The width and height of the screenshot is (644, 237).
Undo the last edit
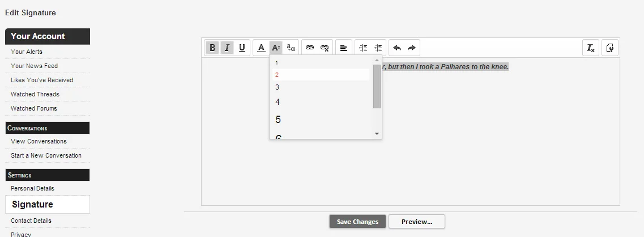[x=396, y=48]
